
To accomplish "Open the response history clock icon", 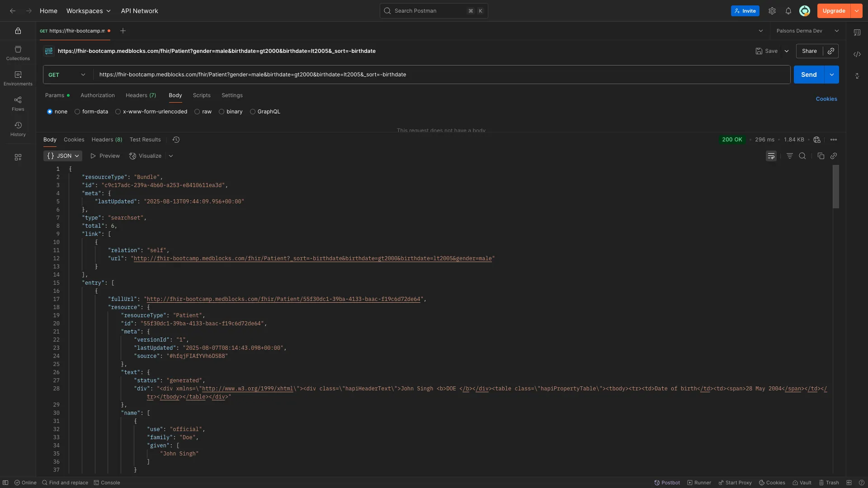I will (176, 140).
